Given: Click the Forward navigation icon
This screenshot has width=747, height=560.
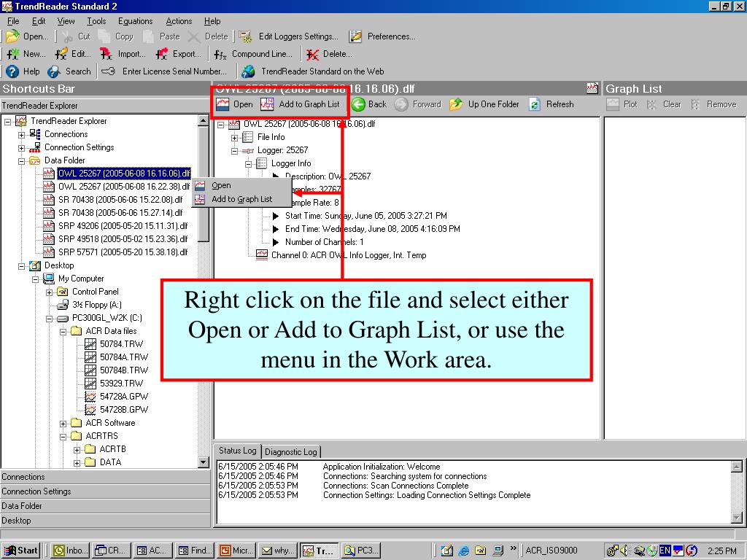Looking at the screenshot, I should click(x=401, y=104).
